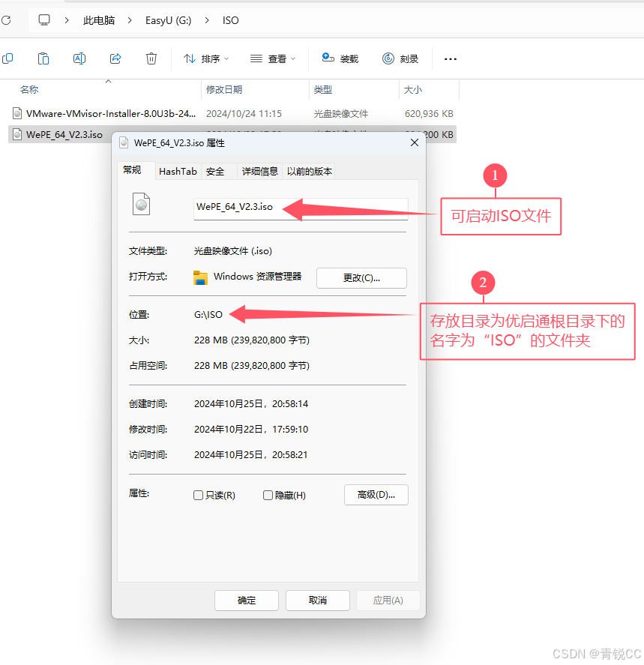Click the dialog title bar file icon
The width and height of the screenshot is (644, 665).
(x=124, y=142)
